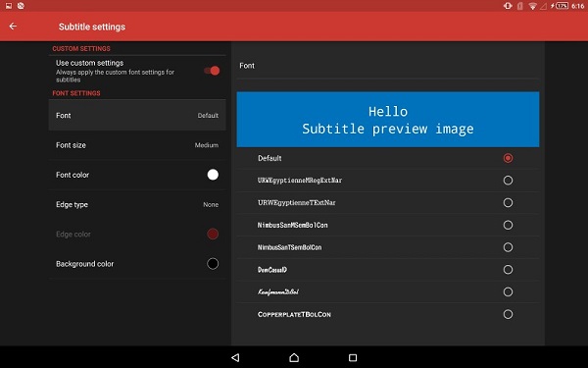Select the Default font radio button
Image resolution: width=588 pixels, height=368 pixels.
pyautogui.click(x=508, y=158)
